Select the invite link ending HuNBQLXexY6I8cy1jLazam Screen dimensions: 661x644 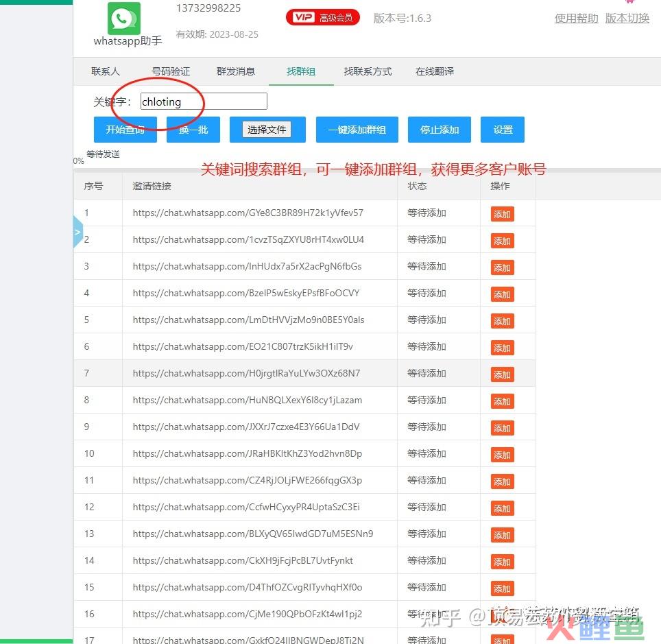(248, 400)
